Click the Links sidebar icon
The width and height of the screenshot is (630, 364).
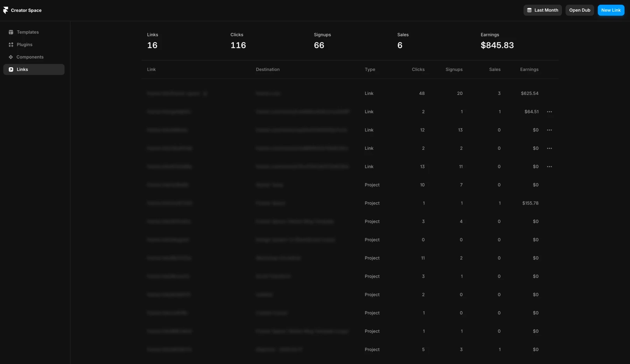click(11, 70)
